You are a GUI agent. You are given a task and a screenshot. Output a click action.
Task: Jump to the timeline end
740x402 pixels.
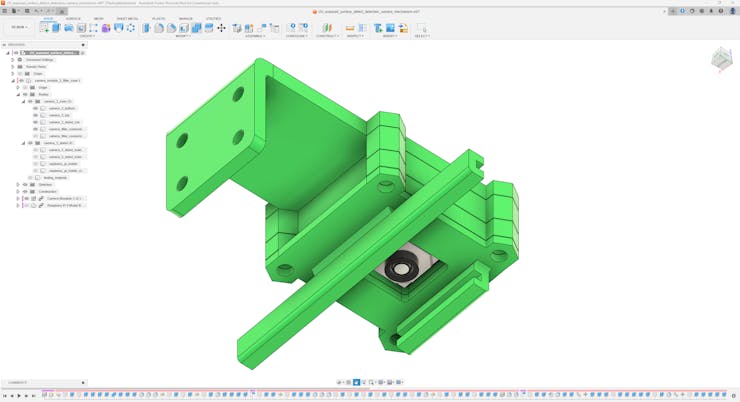click(33, 395)
